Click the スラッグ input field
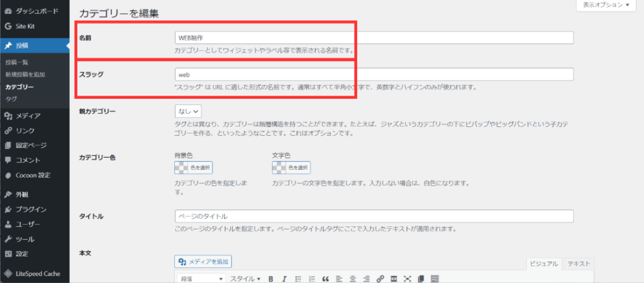 tap(374, 75)
